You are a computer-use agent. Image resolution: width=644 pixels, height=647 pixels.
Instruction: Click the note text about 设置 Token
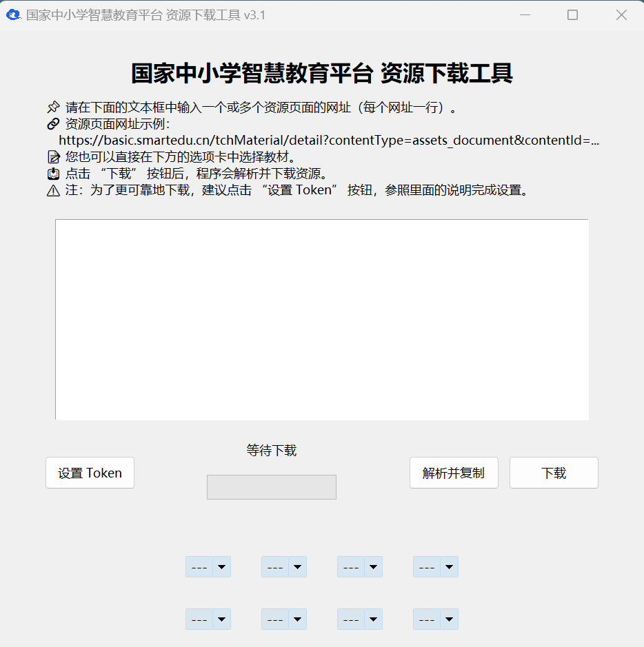(296, 190)
